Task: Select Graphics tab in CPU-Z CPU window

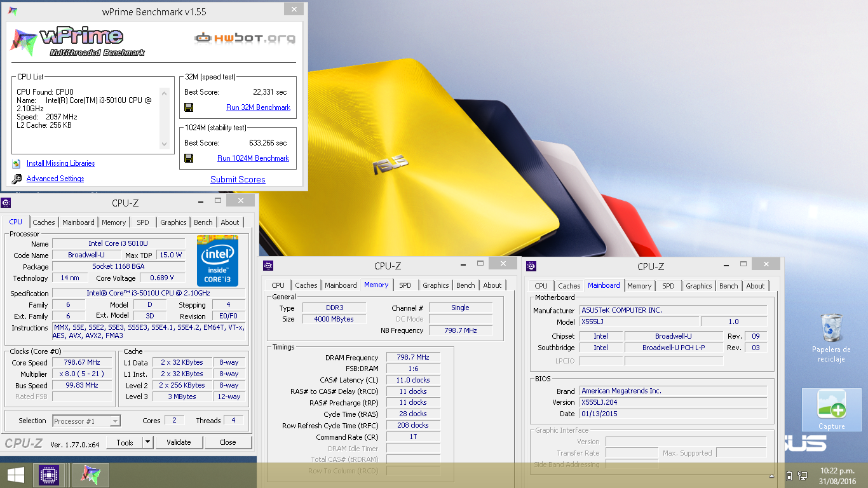Action: 173,222
